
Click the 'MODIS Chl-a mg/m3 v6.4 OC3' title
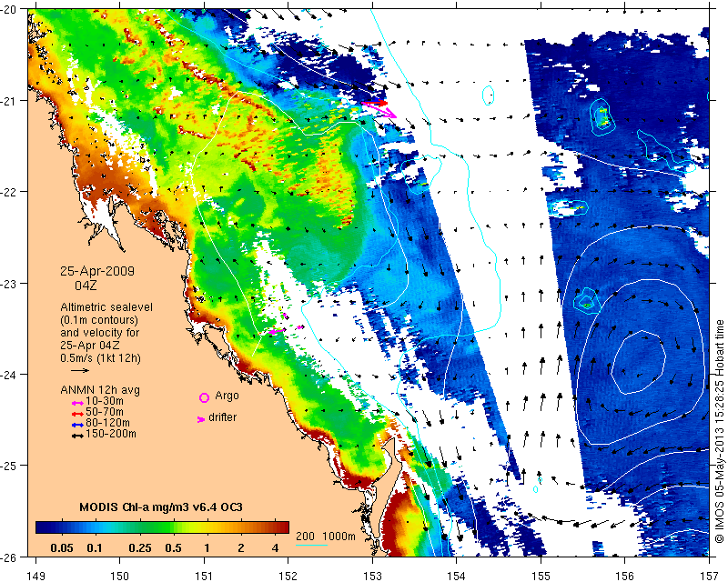pos(161,507)
